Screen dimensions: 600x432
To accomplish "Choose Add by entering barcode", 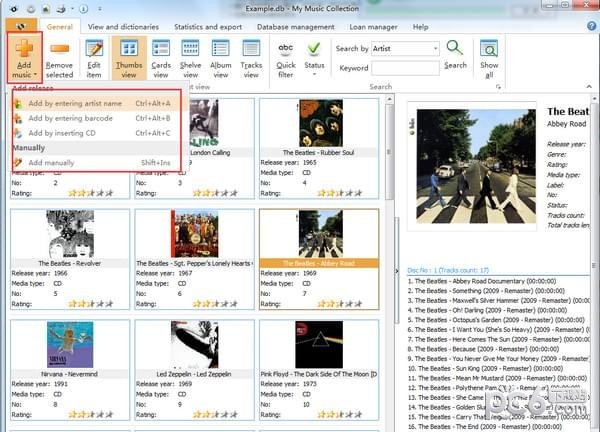I will point(96,118).
